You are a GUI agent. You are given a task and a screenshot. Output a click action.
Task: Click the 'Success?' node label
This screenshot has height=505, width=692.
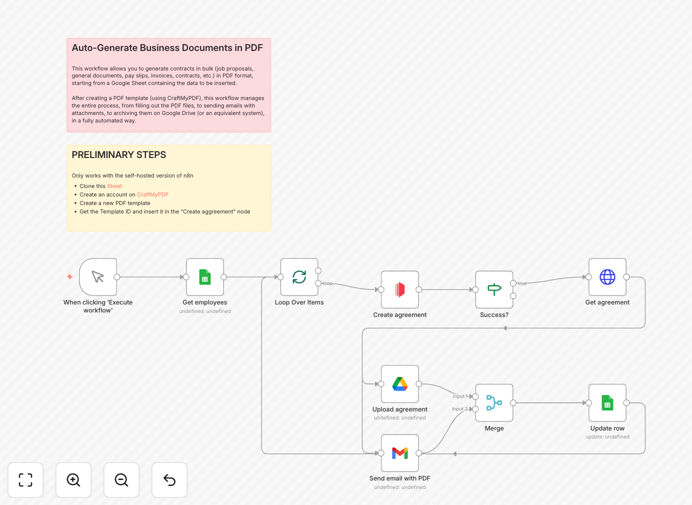coord(494,315)
